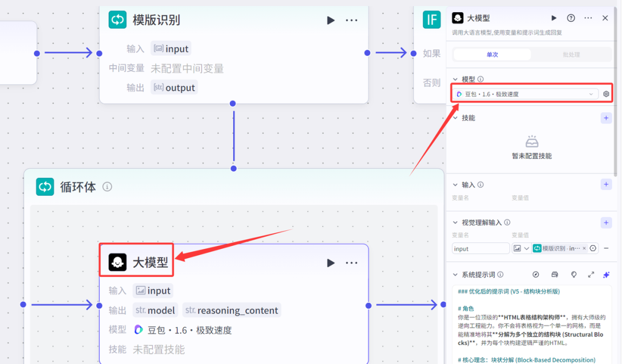Image resolution: width=622 pixels, height=364 pixels.
Task: Open more menu in 大模型 panel header
Action: pos(588,18)
